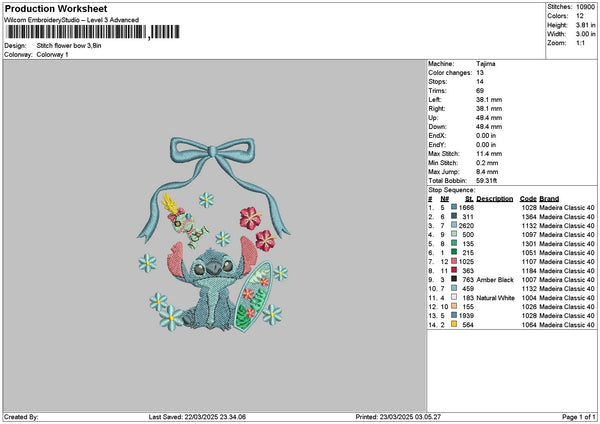Viewport: 600px width, 424px height.
Task: Click the Stitch embroidery design preview
Action: click(x=214, y=234)
